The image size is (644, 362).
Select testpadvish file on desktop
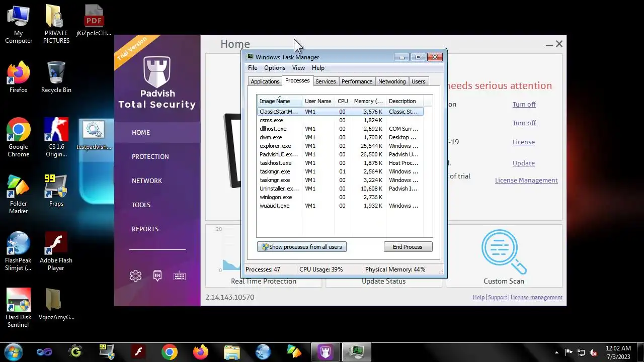94,135
